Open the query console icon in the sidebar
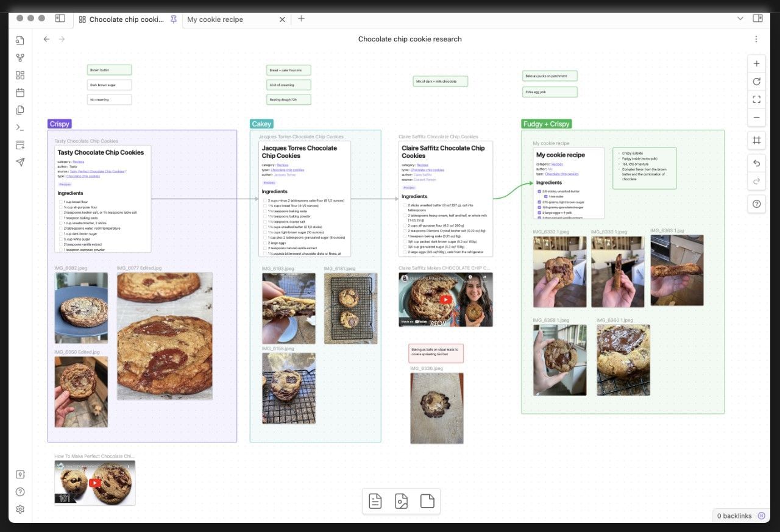The width and height of the screenshot is (780, 532). point(20,127)
